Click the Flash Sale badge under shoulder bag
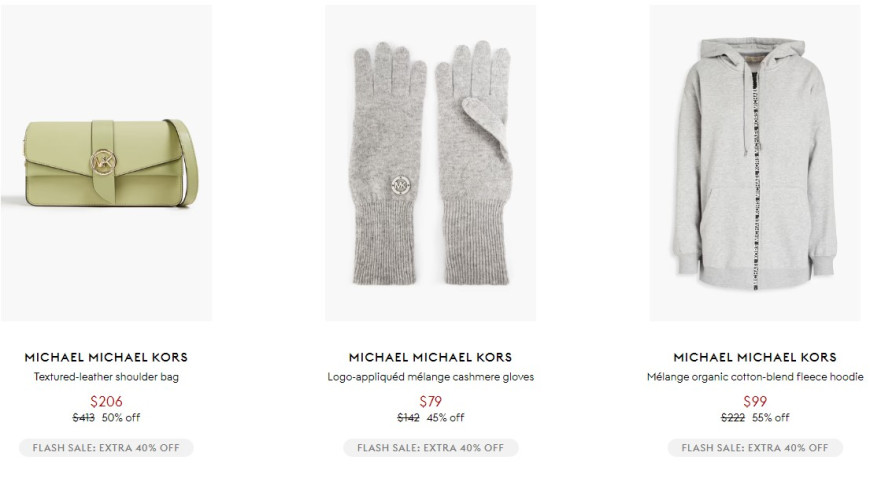This screenshot has width=870, height=482. (x=106, y=448)
